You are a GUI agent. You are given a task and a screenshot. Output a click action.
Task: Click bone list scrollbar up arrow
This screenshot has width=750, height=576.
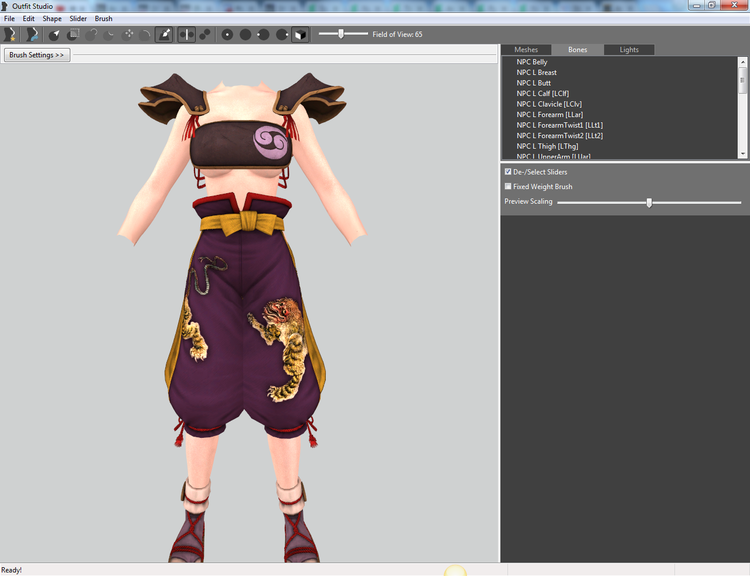[x=742, y=62]
